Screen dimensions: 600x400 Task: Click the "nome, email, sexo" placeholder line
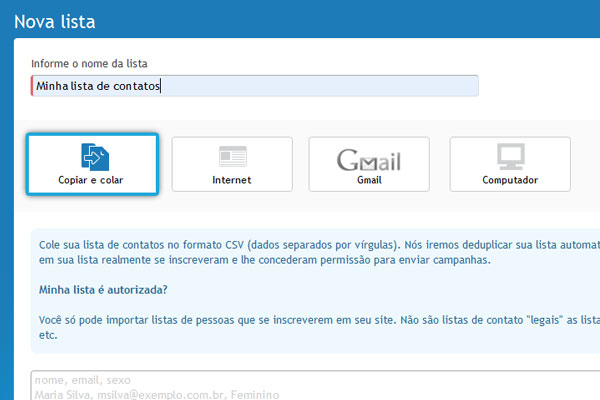[81, 380]
